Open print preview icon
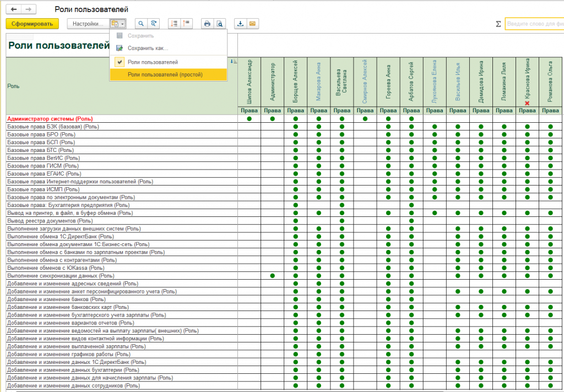The width and height of the screenshot is (564, 392). (x=220, y=24)
